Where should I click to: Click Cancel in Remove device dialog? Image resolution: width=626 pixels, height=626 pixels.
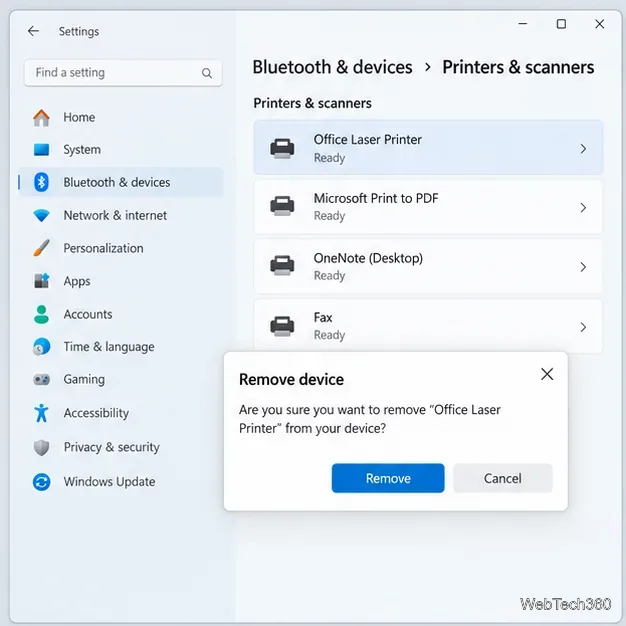(503, 478)
